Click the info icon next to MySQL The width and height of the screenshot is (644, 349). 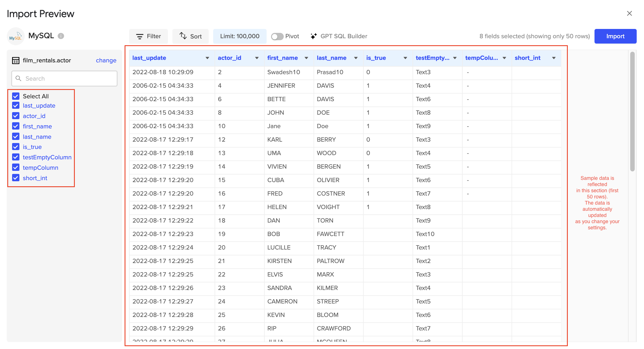61,36
